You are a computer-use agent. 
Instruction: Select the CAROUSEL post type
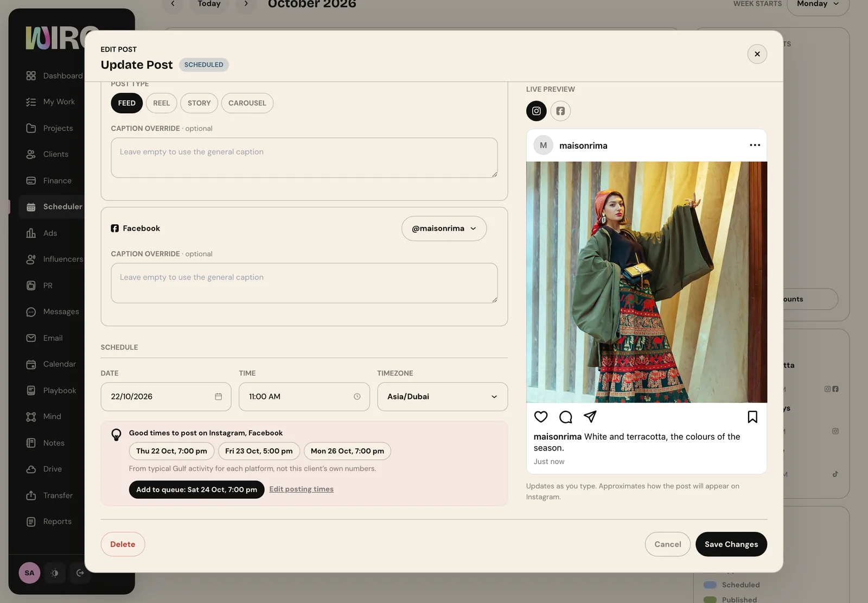coord(247,103)
